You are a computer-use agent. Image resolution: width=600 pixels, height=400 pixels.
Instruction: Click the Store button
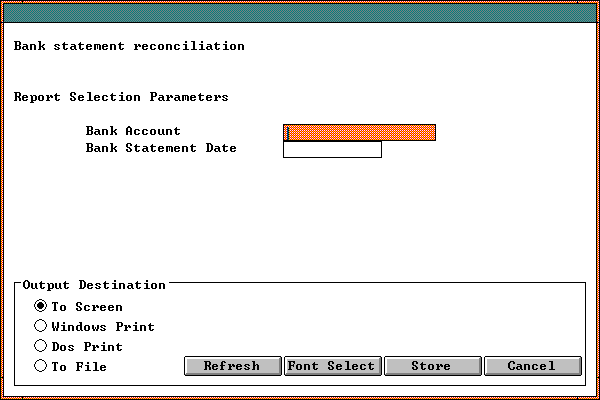(431, 366)
